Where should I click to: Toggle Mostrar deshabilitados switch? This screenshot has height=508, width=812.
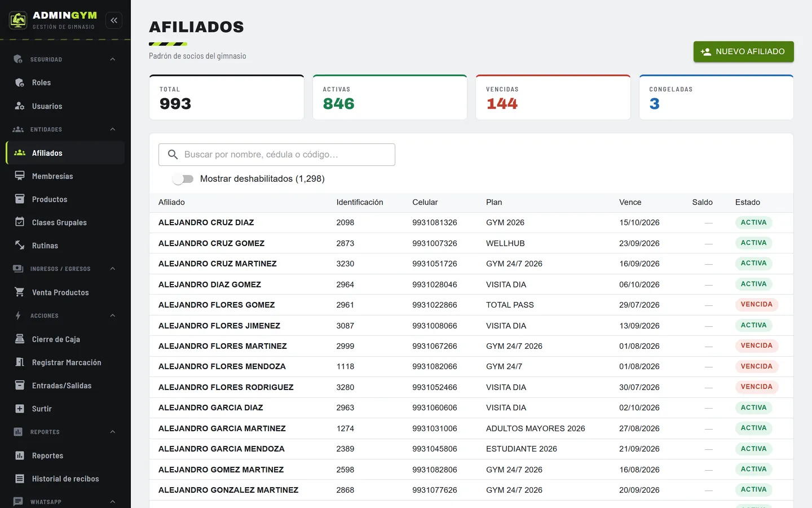tap(183, 179)
